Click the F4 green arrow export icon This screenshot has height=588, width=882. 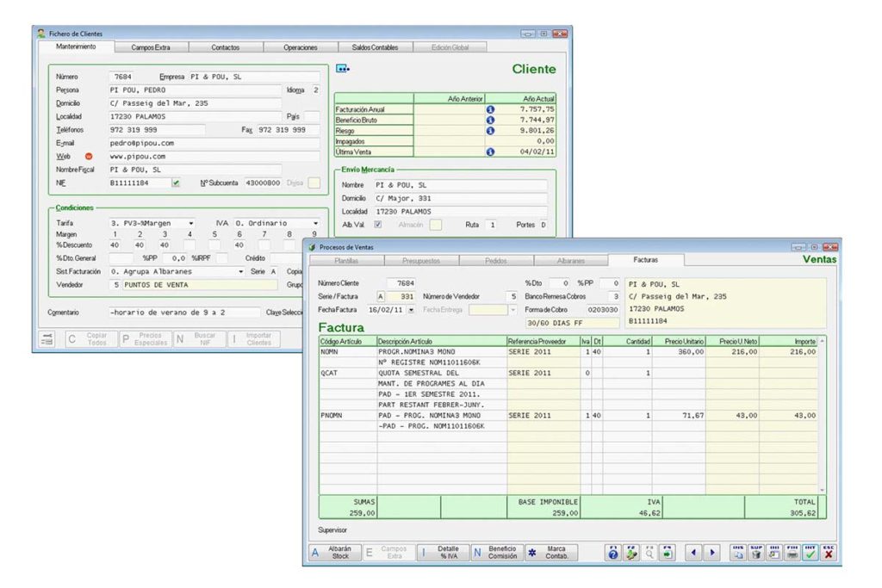click(668, 552)
